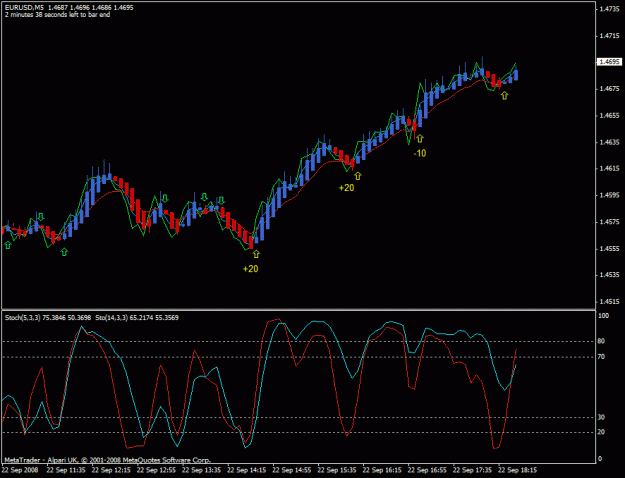
Task: Click the '22 Sep 13:35' time axis label
Action: [x=202, y=470]
